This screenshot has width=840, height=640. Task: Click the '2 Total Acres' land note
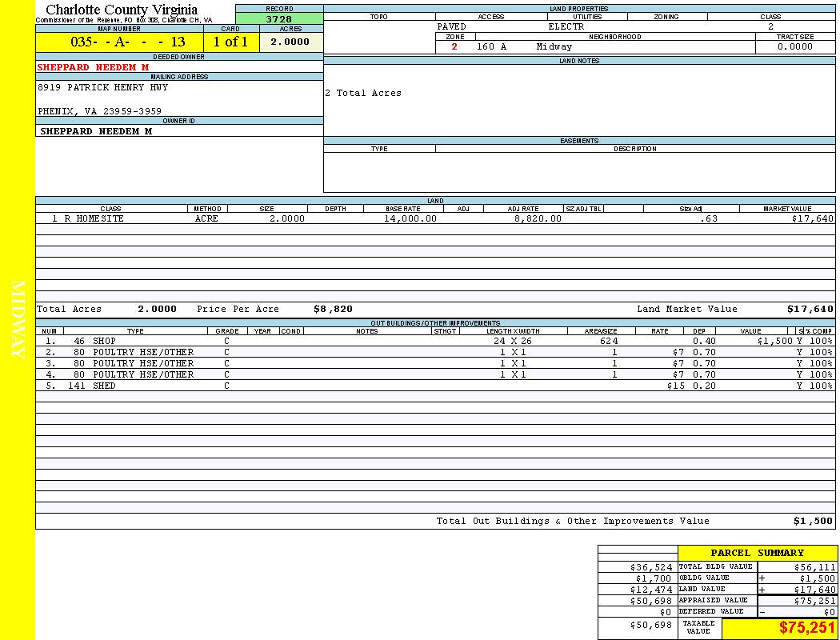[x=363, y=94]
